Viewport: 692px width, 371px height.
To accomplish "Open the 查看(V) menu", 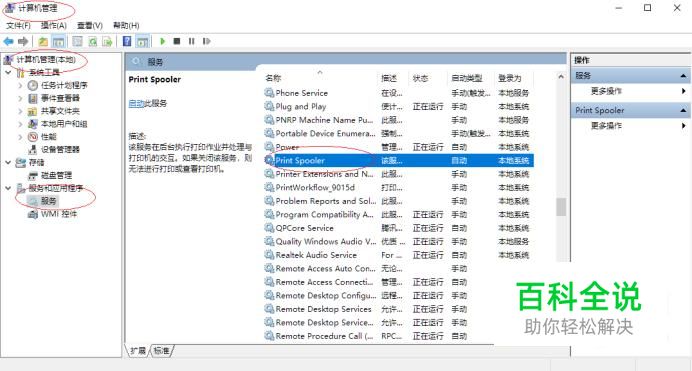I will tap(90, 26).
